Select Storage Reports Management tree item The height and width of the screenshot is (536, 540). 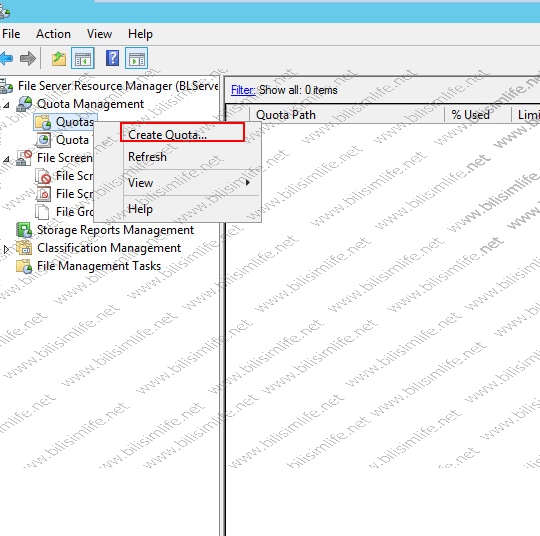click(115, 230)
